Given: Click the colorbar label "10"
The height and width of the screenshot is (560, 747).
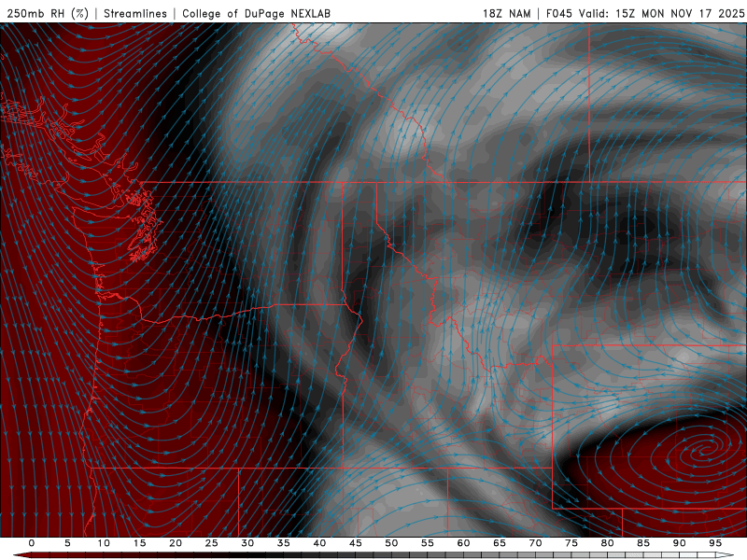Looking at the screenshot, I should coord(104,543).
